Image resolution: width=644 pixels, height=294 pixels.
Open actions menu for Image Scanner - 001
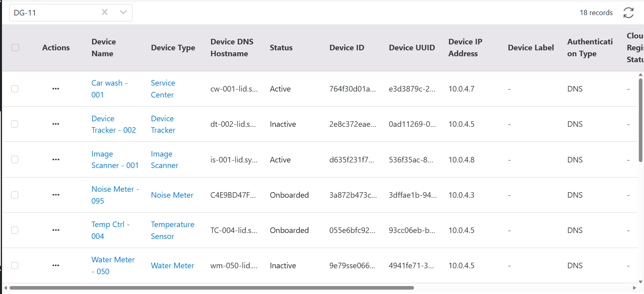point(56,160)
